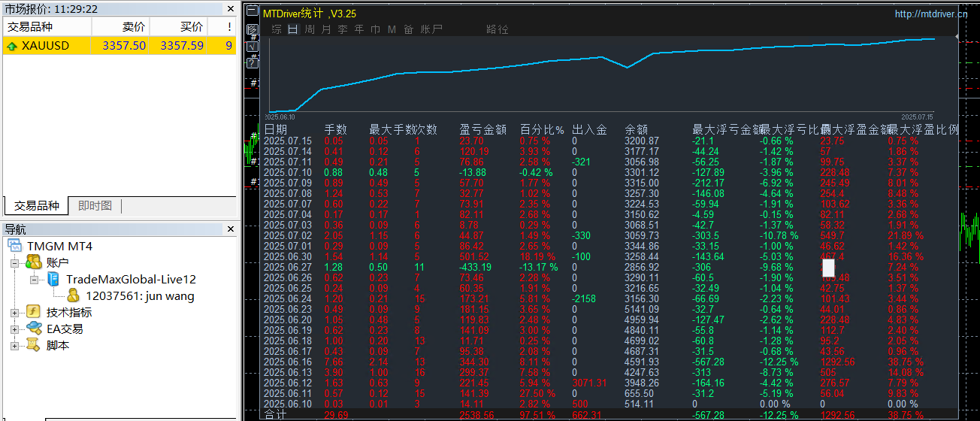Select the XAUUSD symbol row

coord(119,46)
